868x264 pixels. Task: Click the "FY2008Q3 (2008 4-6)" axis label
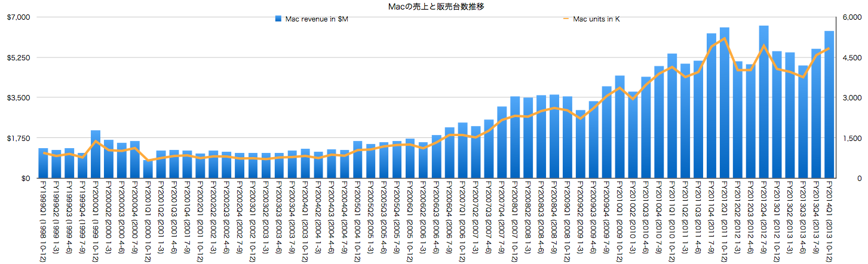[x=542, y=216]
